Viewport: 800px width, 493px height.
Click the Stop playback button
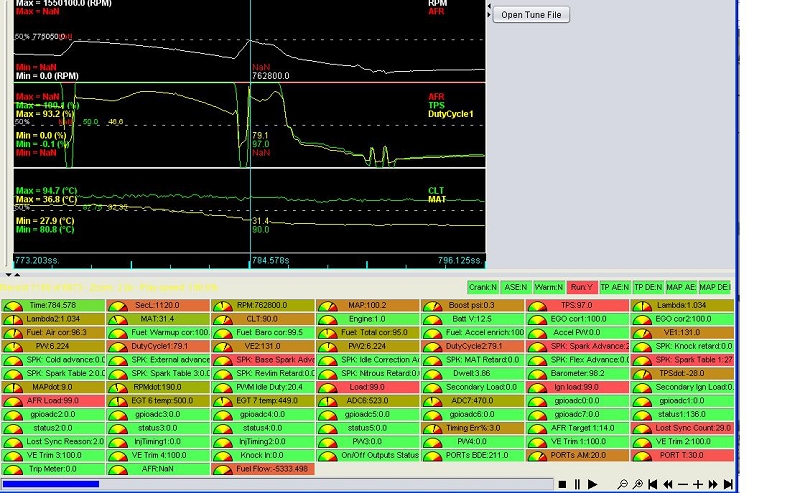coord(562,484)
